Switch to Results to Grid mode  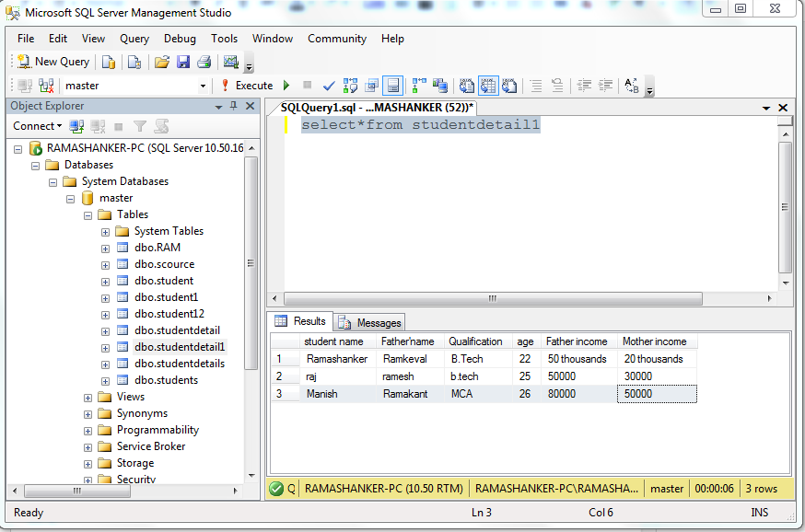(x=488, y=86)
